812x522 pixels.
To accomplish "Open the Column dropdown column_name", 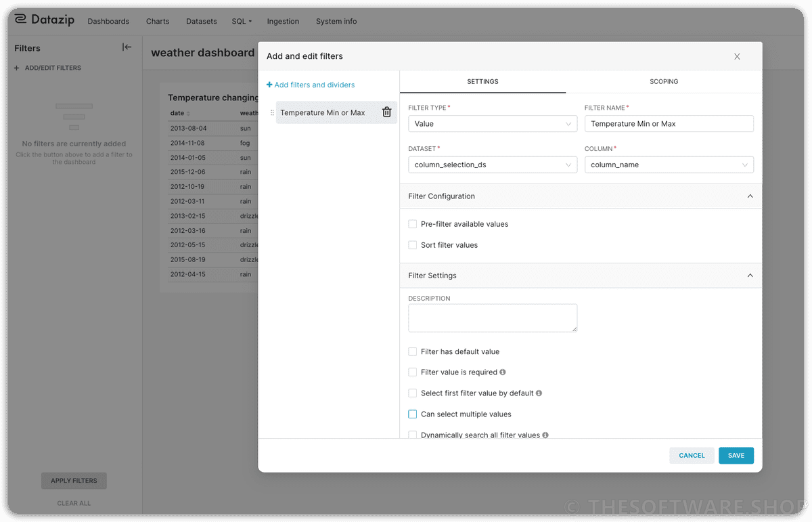I will (x=669, y=165).
